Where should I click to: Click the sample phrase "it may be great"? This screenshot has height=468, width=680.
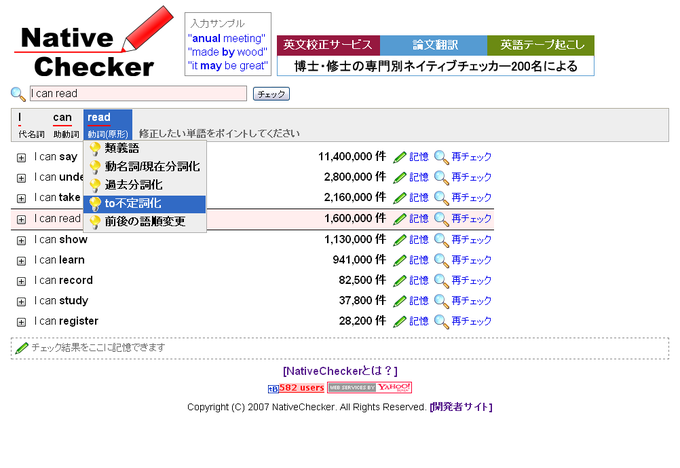coord(228,66)
